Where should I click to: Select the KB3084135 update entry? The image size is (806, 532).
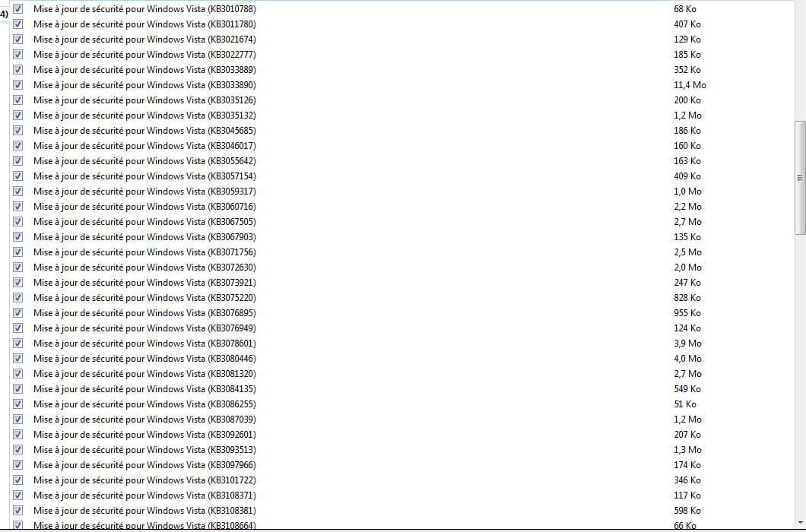pos(144,388)
